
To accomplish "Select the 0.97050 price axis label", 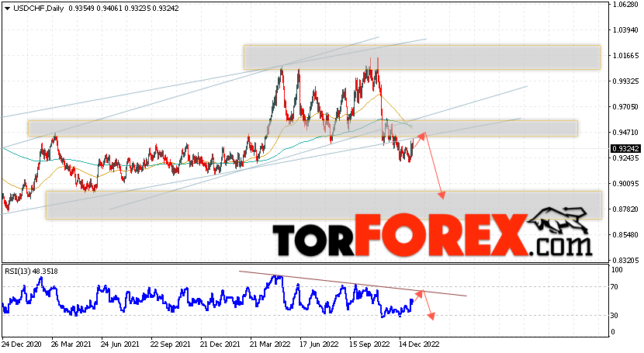I will pos(625,107).
